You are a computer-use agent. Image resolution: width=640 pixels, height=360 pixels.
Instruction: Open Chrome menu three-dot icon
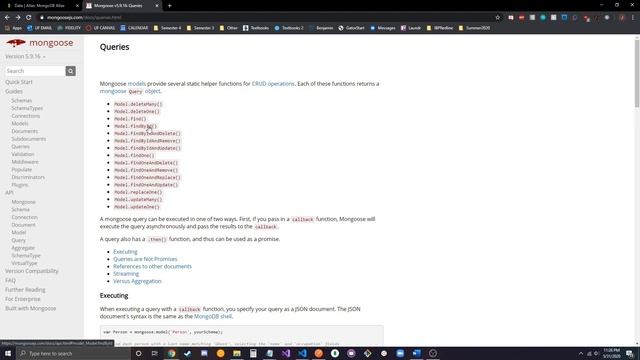point(633,18)
